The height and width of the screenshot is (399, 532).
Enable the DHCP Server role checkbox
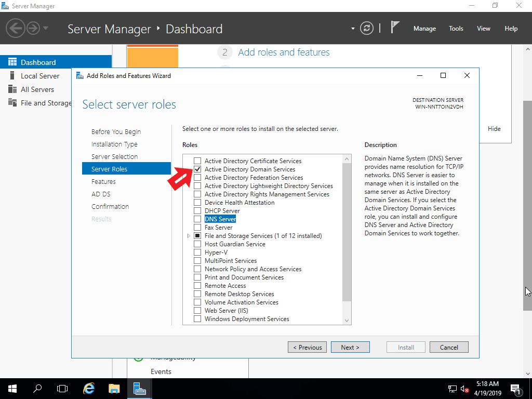click(197, 211)
